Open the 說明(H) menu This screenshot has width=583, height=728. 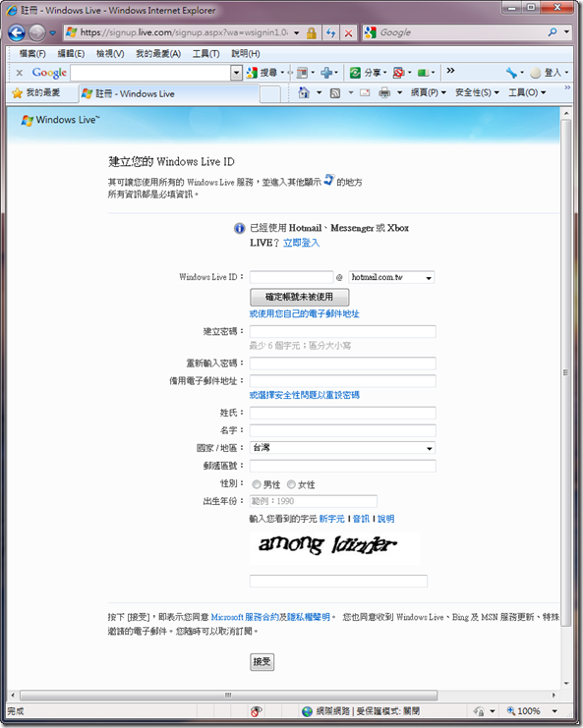click(x=245, y=54)
